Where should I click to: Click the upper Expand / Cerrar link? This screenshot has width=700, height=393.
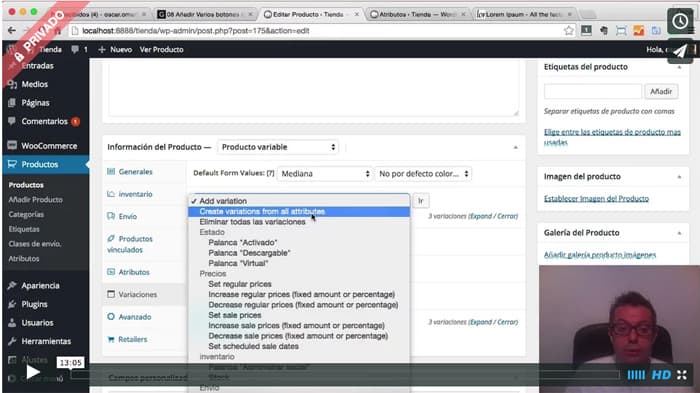(x=493, y=216)
